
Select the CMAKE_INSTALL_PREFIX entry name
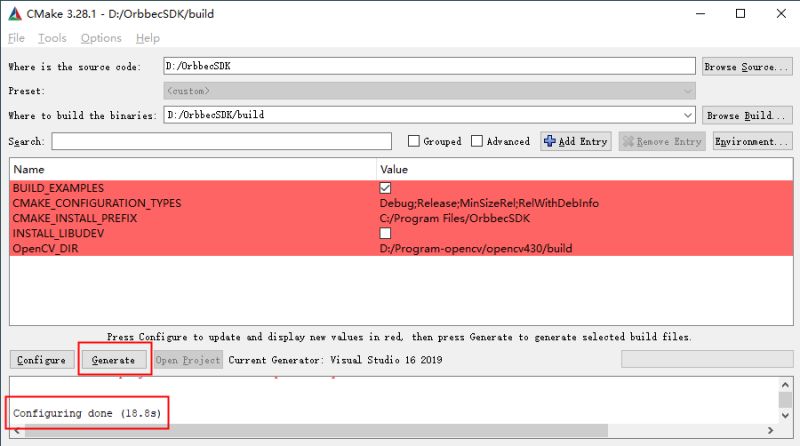(x=75, y=218)
